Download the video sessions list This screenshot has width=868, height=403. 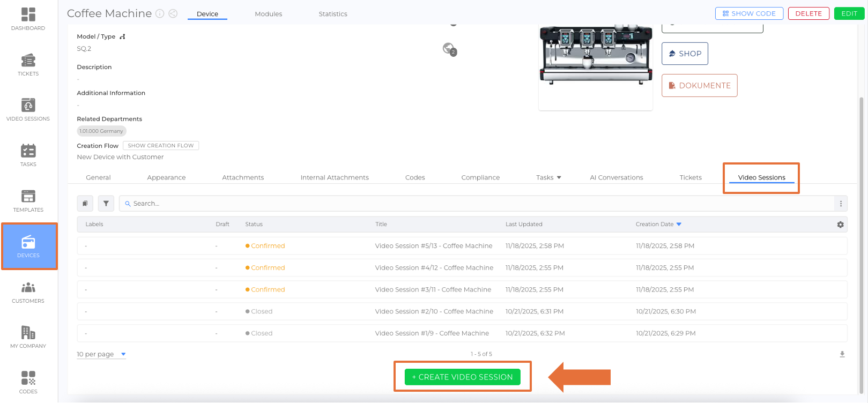842,354
